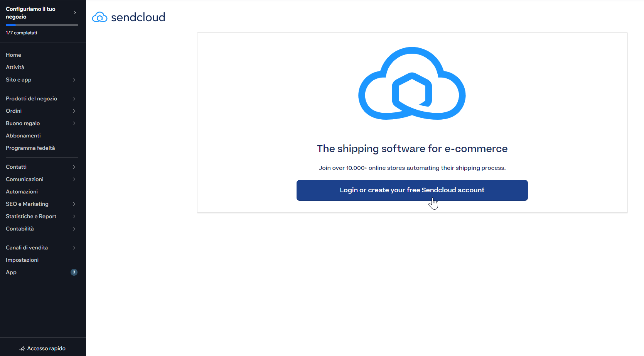Open Impostazioni in the sidebar
This screenshot has width=644, height=356.
pyautogui.click(x=22, y=260)
